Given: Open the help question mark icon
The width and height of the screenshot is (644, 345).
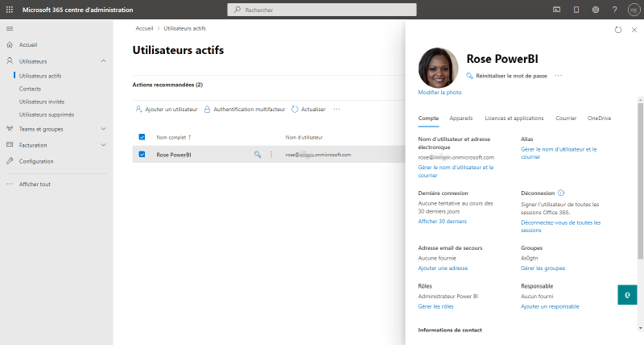Looking at the screenshot, I should coord(614,10).
